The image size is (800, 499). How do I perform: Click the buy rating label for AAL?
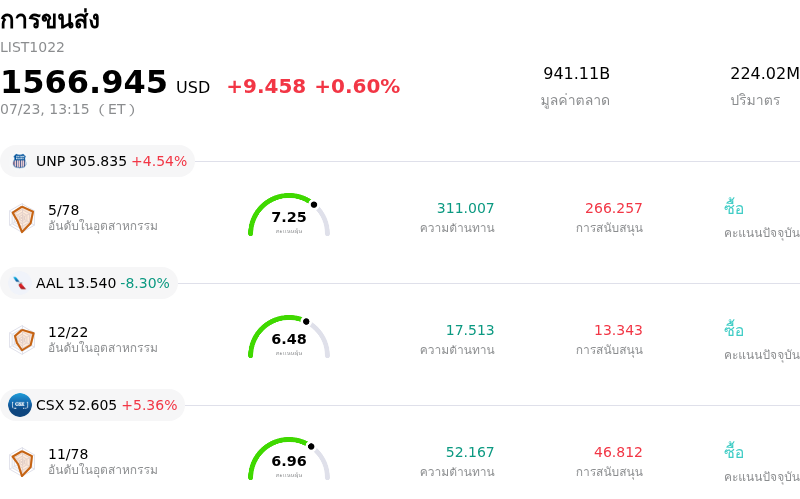pyautogui.click(x=734, y=330)
